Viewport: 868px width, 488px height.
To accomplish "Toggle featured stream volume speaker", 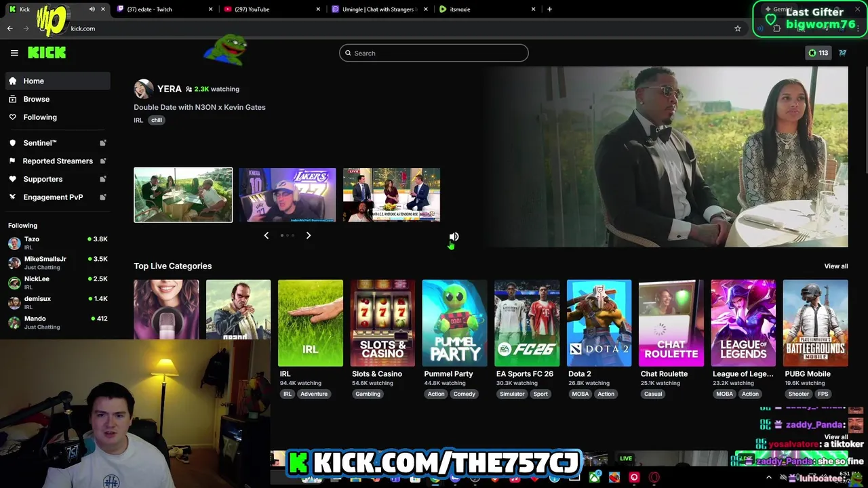I will coord(454,237).
